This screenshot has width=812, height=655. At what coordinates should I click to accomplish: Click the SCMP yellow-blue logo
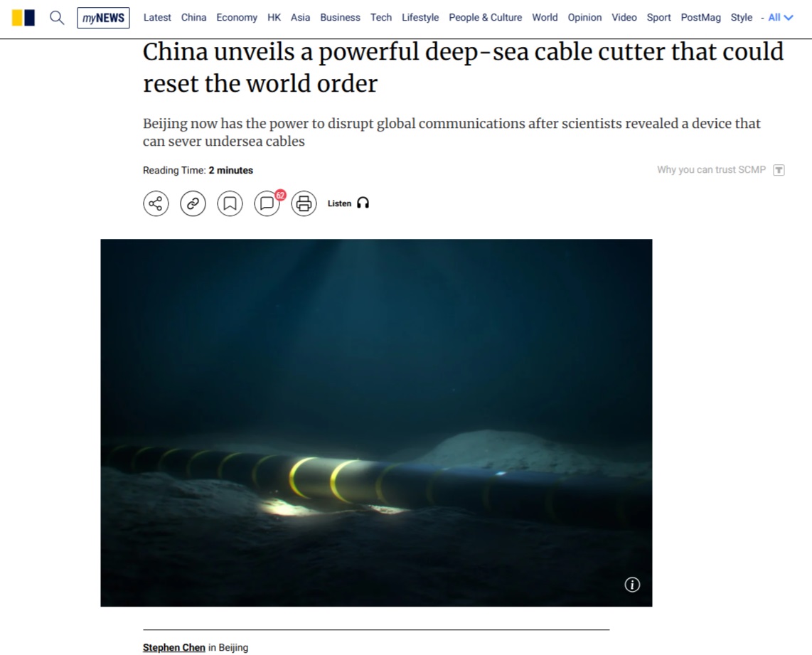[23, 18]
